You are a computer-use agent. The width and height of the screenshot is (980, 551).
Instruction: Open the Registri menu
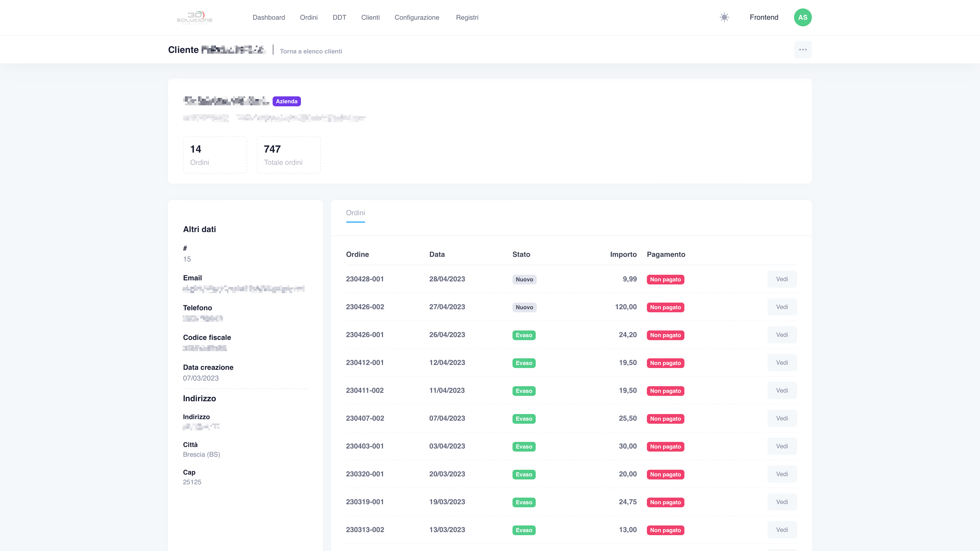pos(467,17)
